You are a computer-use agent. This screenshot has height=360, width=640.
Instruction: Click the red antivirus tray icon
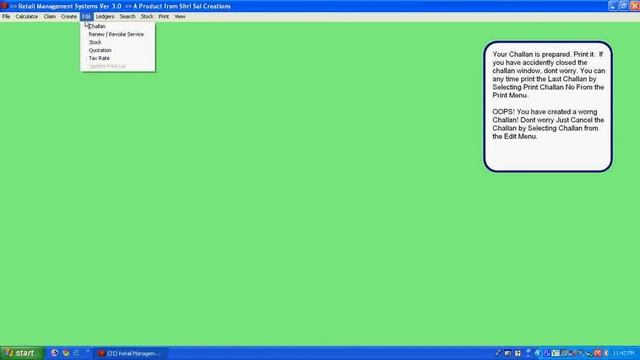click(598, 353)
